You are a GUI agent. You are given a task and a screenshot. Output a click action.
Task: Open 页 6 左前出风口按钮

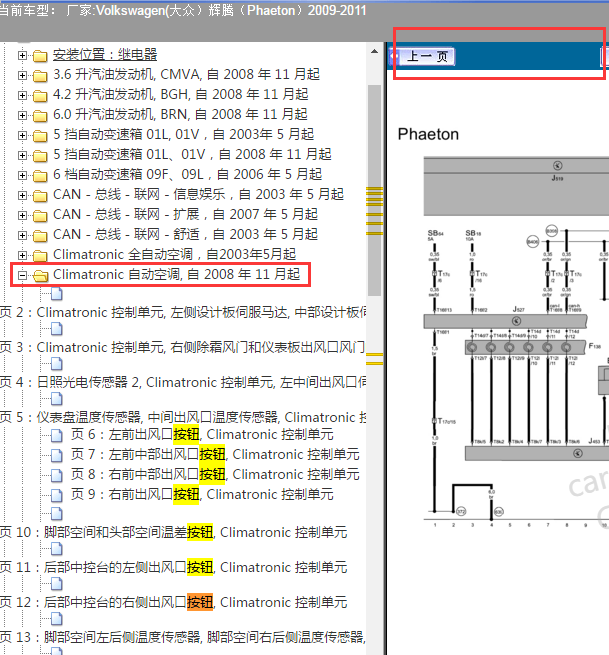pos(202,435)
